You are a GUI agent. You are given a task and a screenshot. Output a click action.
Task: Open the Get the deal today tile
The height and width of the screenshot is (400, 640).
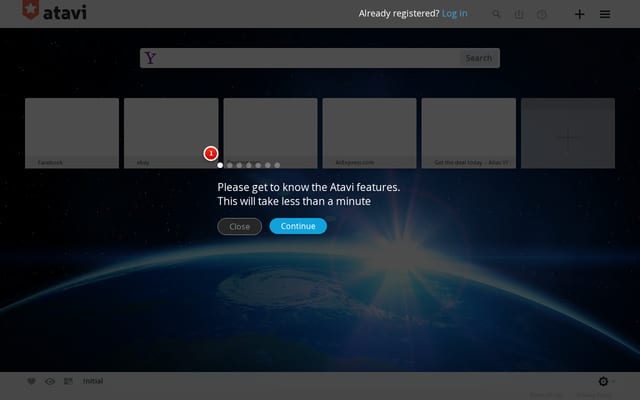[469, 133]
